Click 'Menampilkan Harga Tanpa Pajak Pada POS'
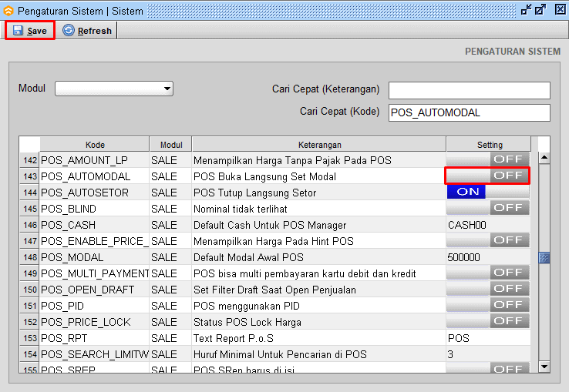Screen dimensions: 569x392 [x=292, y=160]
